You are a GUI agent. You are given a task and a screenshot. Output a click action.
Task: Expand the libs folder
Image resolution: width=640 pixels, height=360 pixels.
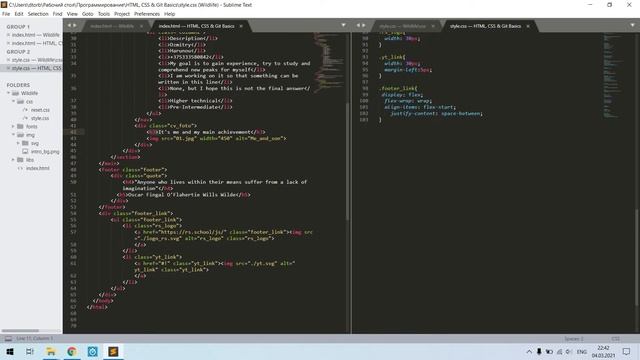click(13, 160)
